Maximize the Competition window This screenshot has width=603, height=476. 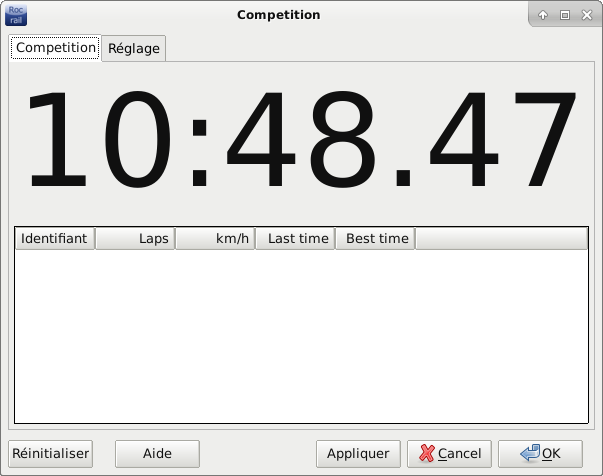tap(564, 15)
